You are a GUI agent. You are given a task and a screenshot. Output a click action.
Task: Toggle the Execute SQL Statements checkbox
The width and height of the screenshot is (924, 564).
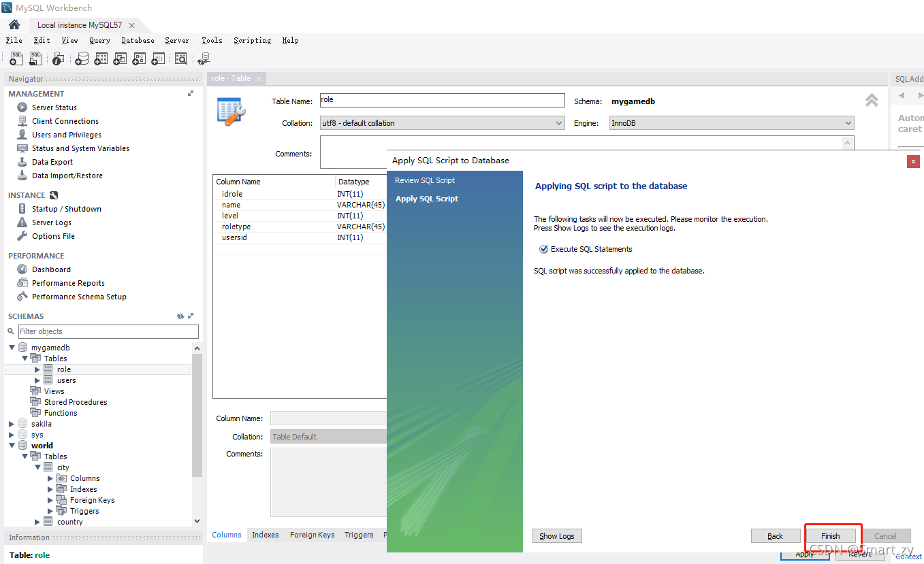point(543,249)
